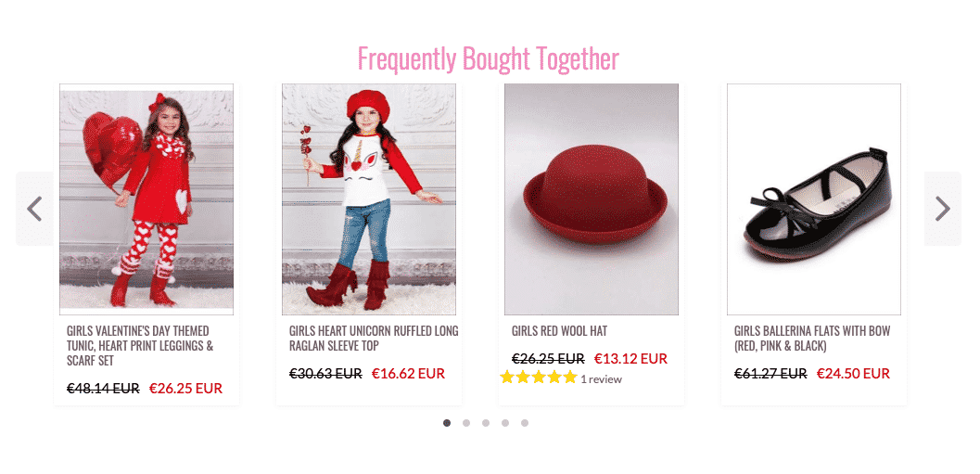
Task: Click Girls Ballerina Flats With Bow title
Action: click(812, 339)
